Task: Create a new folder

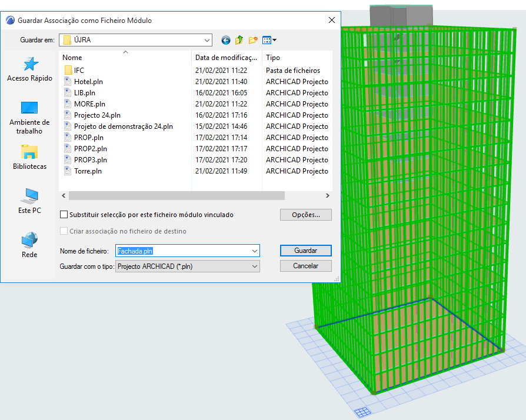Action: pyautogui.click(x=254, y=40)
